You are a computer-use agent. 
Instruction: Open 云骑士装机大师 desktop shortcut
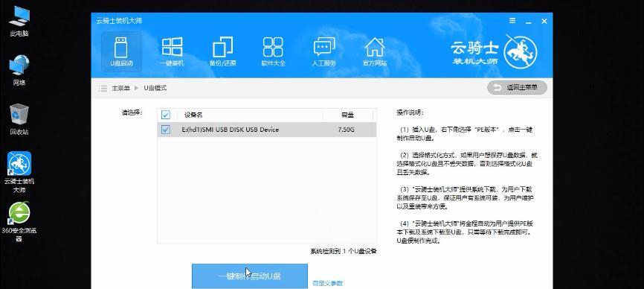(x=19, y=173)
